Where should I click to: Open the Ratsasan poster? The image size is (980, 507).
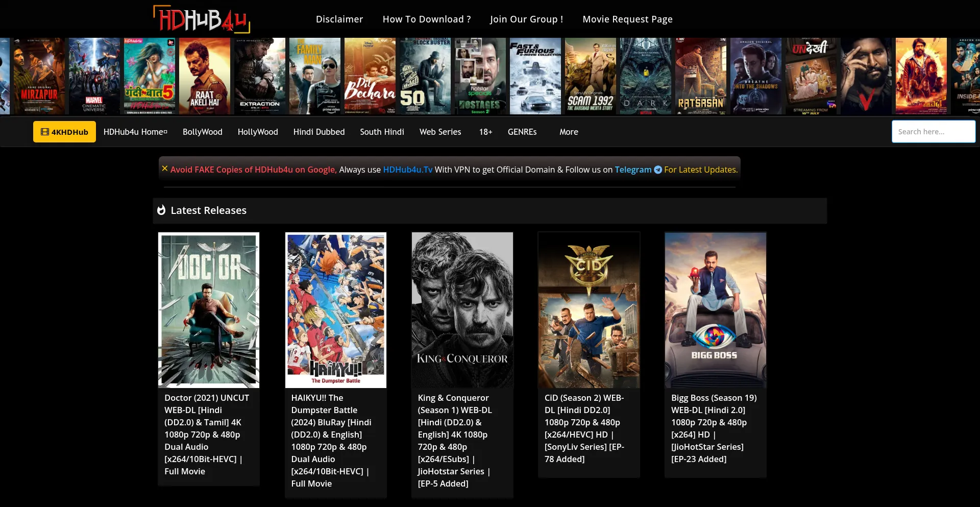701,76
